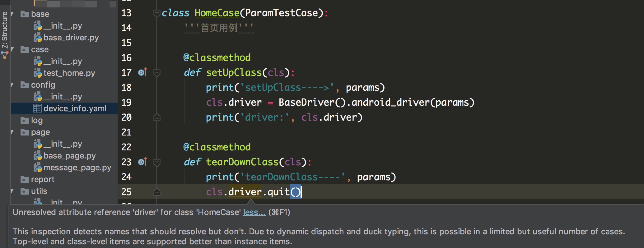644x248 pixels.
Task: Click line number 21 in gutter
Action: [126, 132]
